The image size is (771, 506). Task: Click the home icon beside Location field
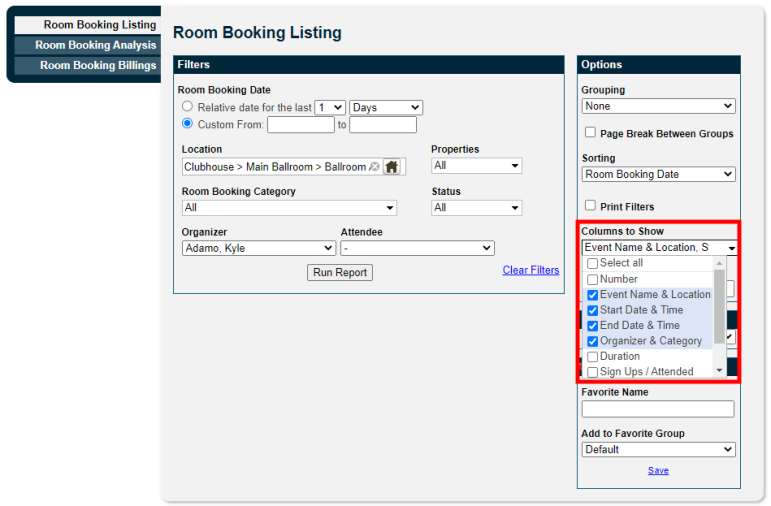pos(391,167)
